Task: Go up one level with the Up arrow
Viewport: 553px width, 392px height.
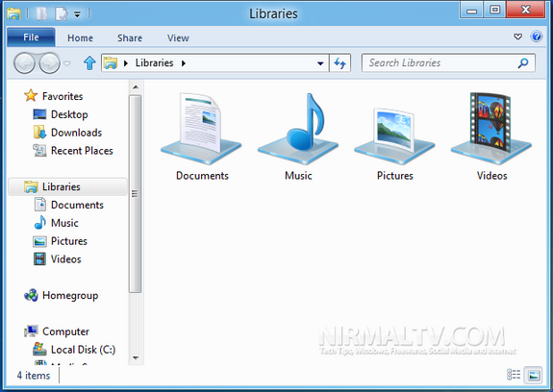Action: [x=89, y=63]
